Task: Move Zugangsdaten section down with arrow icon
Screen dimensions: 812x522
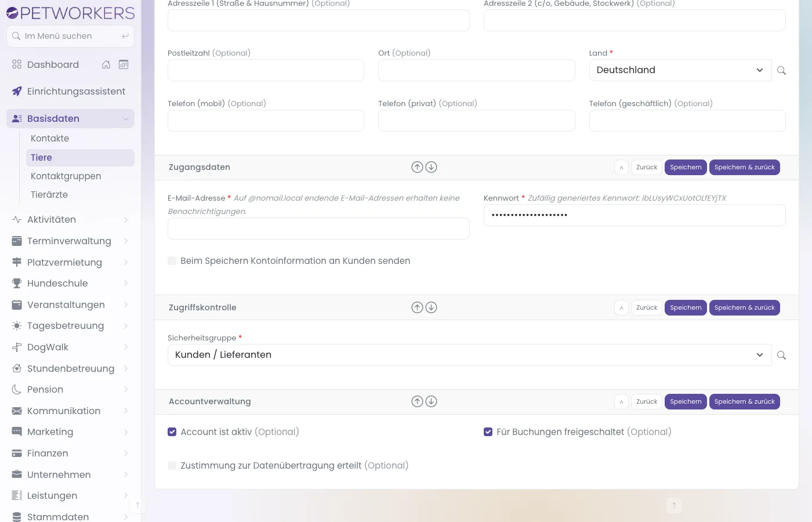Action: click(x=431, y=167)
